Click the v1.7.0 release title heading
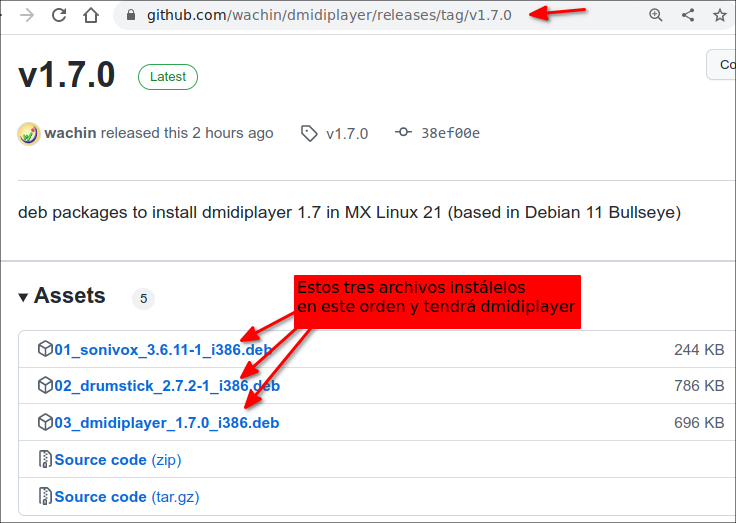The height and width of the screenshot is (523, 736). pos(67,75)
